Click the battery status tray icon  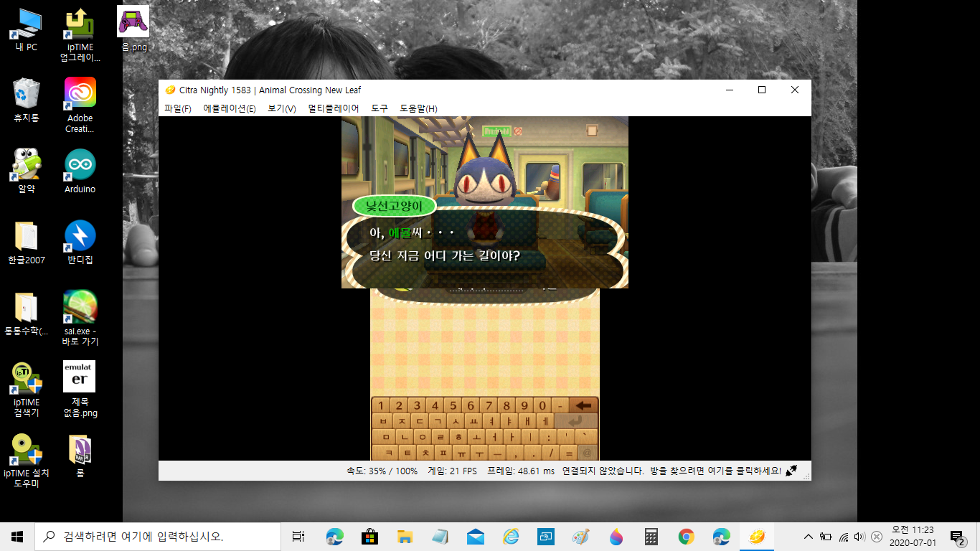(826, 537)
